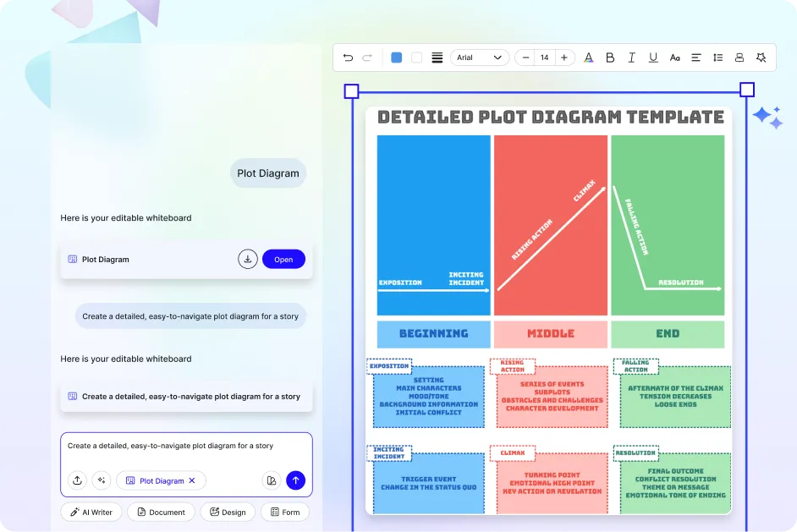Image resolution: width=797 pixels, height=532 pixels.
Task: Undo the last whiteboard action
Action: click(x=347, y=58)
